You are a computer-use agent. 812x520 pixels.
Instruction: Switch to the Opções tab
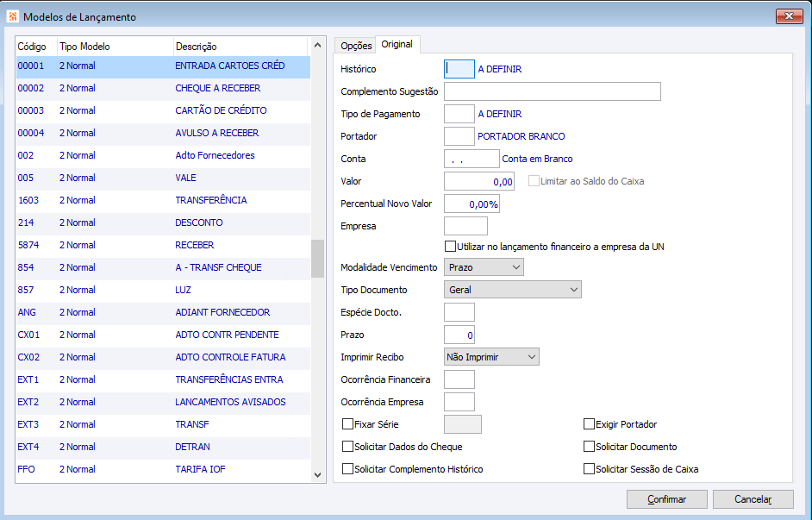click(356, 46)
